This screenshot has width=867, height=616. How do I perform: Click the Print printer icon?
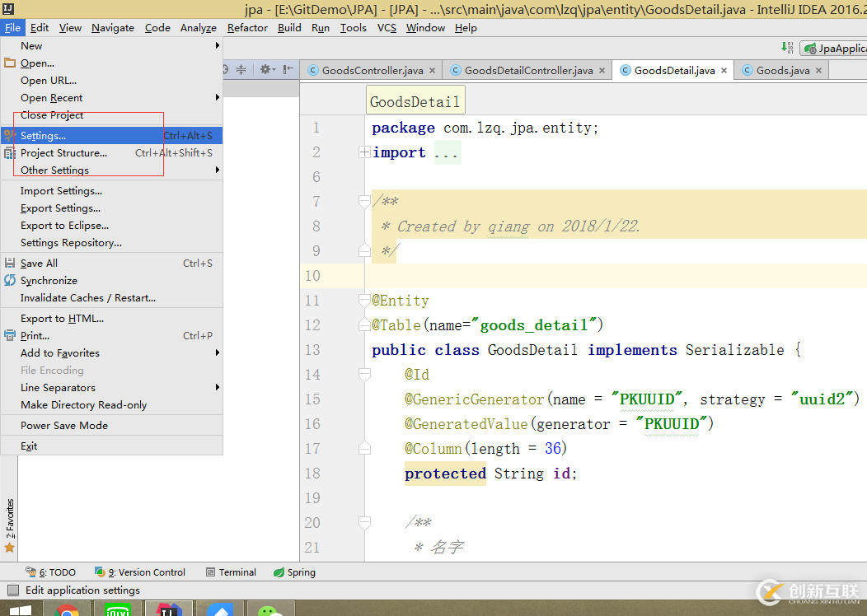point(10,335)
